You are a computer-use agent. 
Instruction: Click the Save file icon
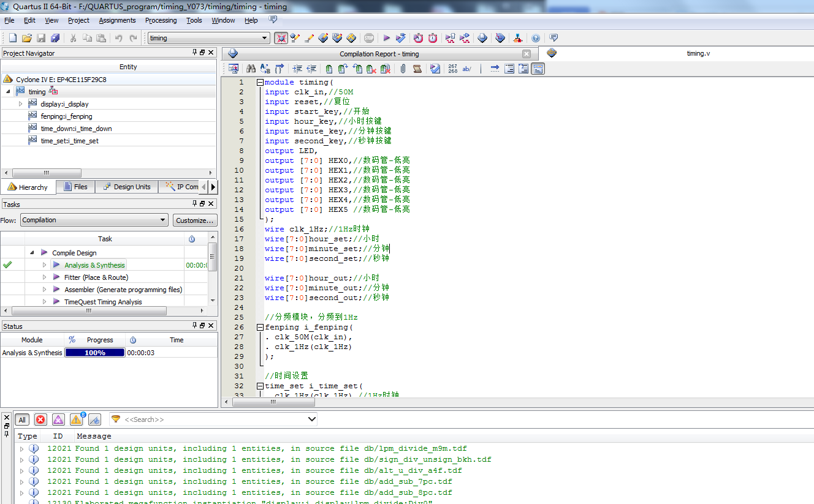41,38
